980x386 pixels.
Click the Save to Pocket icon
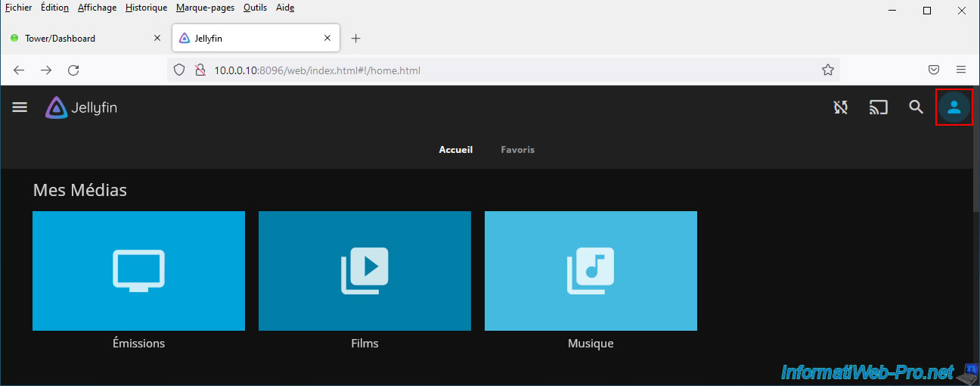tap(934, 70)
